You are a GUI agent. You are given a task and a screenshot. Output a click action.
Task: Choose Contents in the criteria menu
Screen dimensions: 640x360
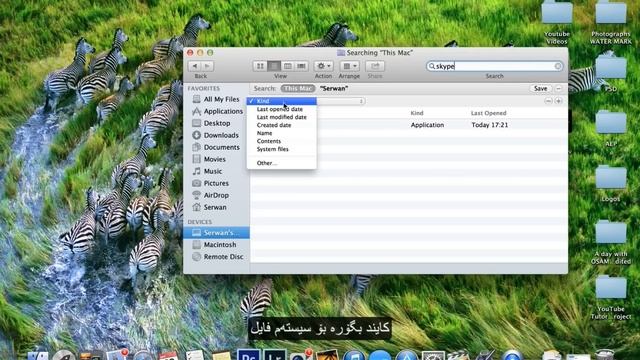(x=282, y=141)
